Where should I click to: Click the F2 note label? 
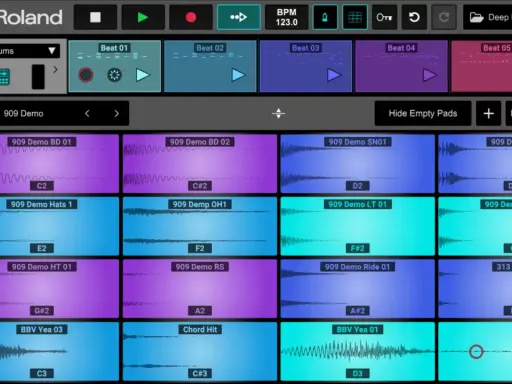pyautogui.click(x=200, y=248)
